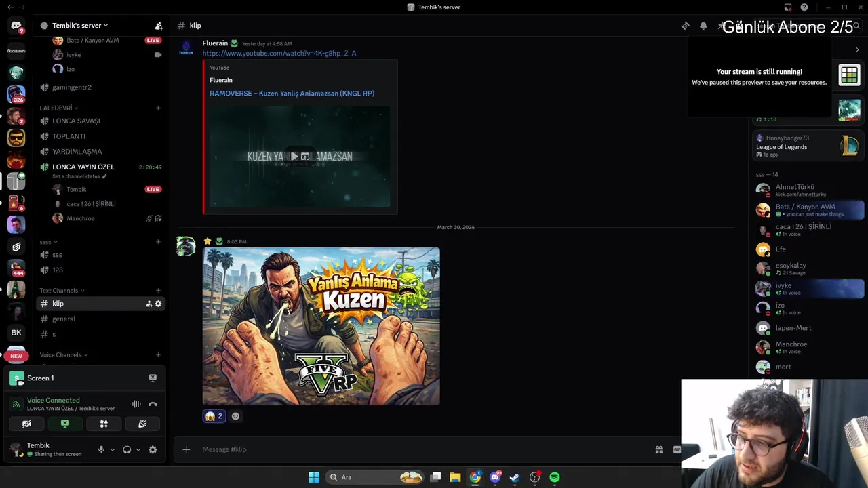Add attachment with plus icon in message bar
The image size is (868, 488).
[x=186, y=449]
